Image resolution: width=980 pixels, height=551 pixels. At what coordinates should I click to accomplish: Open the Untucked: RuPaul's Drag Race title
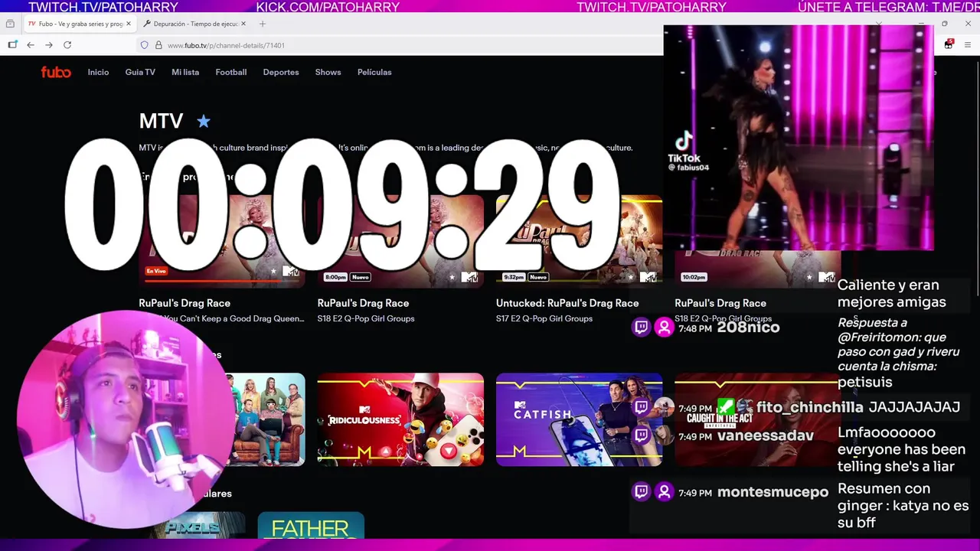pos(567,303)
